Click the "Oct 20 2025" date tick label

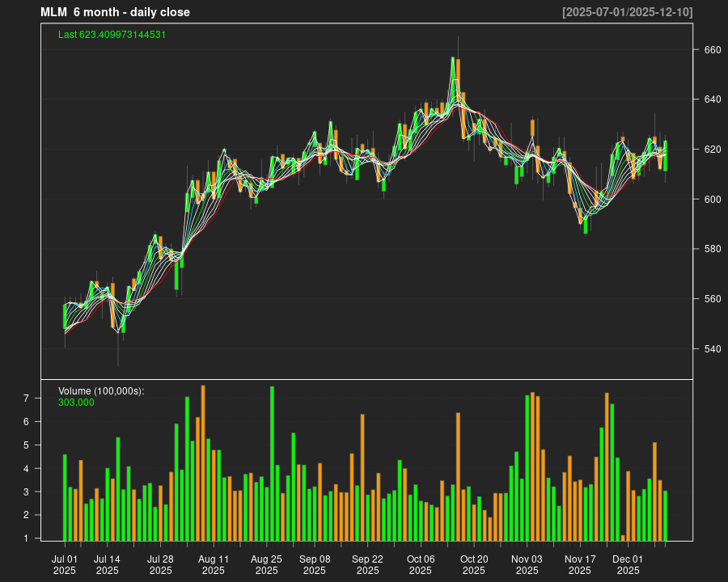(x=474, y=564)
